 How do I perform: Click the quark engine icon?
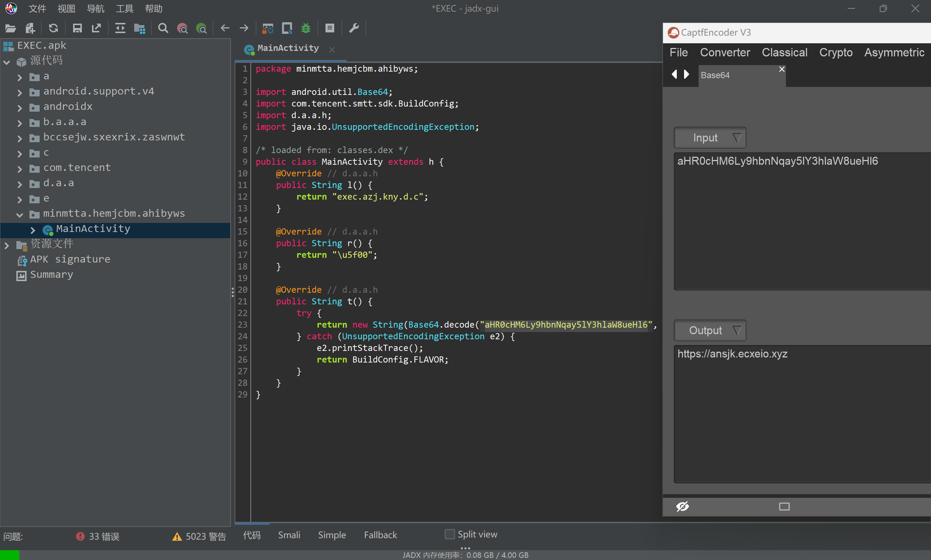point(287,28)
